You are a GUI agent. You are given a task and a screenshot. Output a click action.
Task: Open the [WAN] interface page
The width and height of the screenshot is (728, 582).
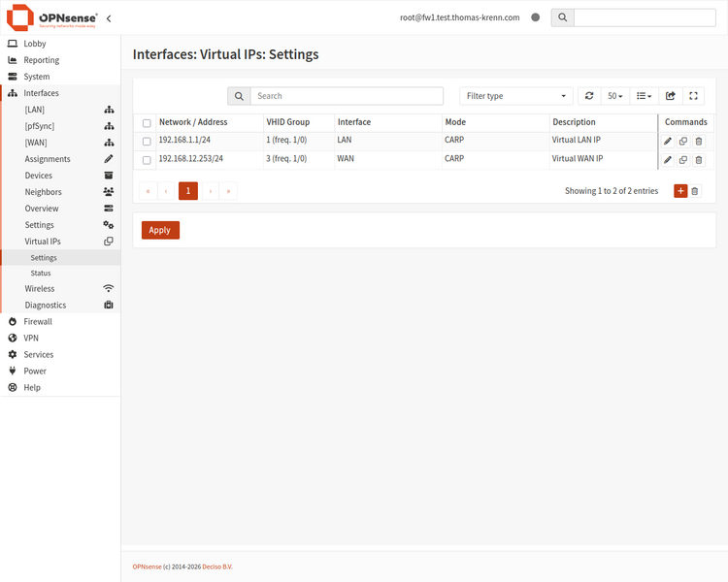pos(36,143)
